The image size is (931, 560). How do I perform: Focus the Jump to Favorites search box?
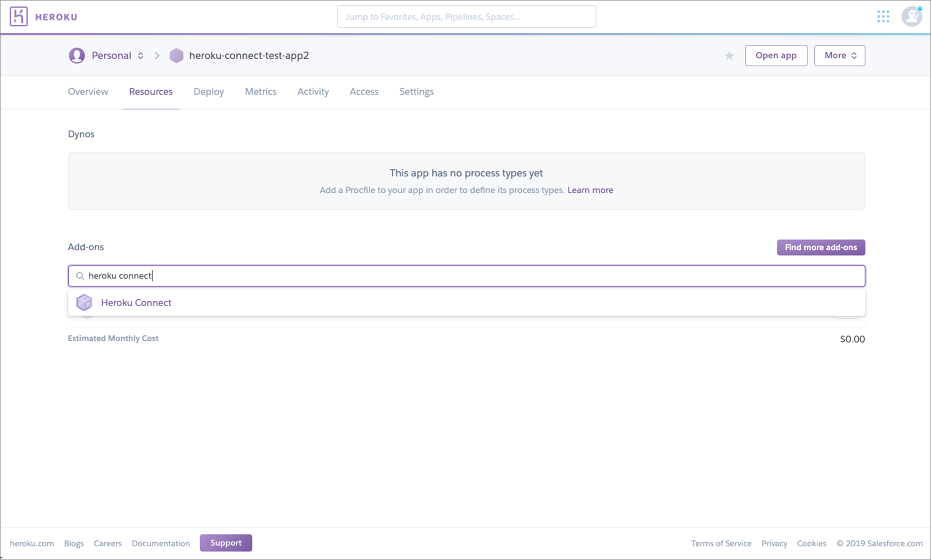coord(466,16)
